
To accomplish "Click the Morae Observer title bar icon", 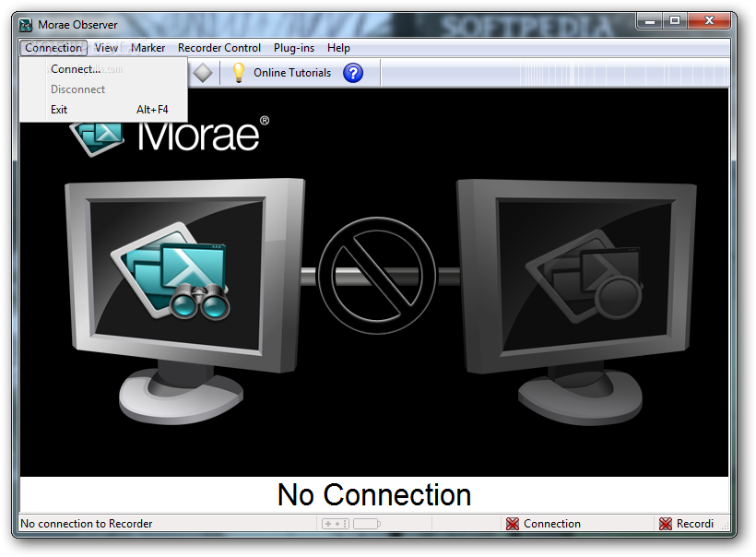I will pyautogui.click(x=26, y=25).
